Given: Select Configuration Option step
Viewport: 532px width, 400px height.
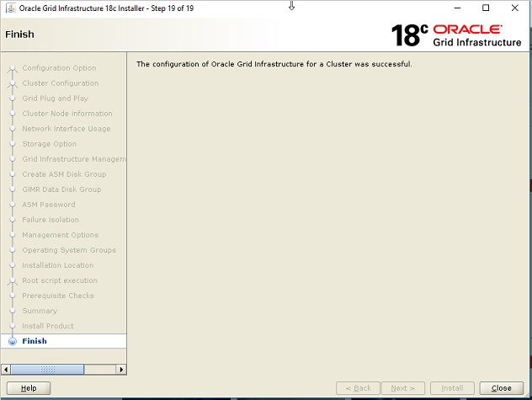Looking at the screenshot, I should (59, 68).
